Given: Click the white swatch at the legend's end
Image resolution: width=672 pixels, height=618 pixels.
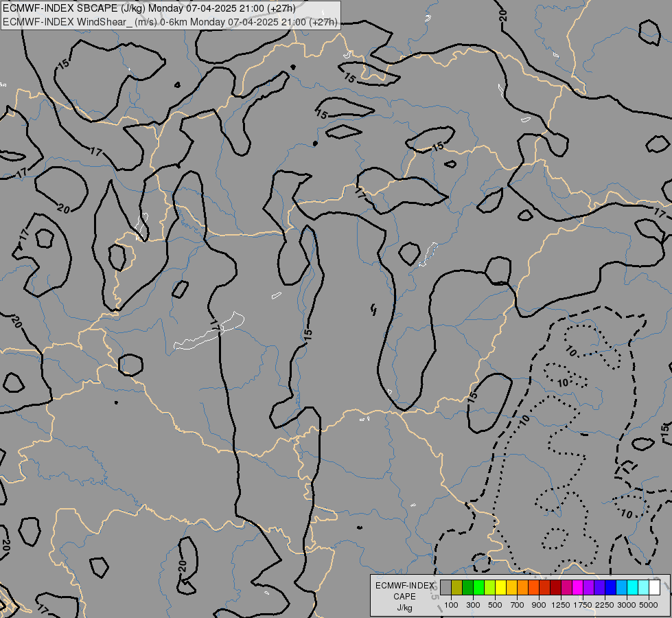Looking at the screenshot, I should (654, 587).
